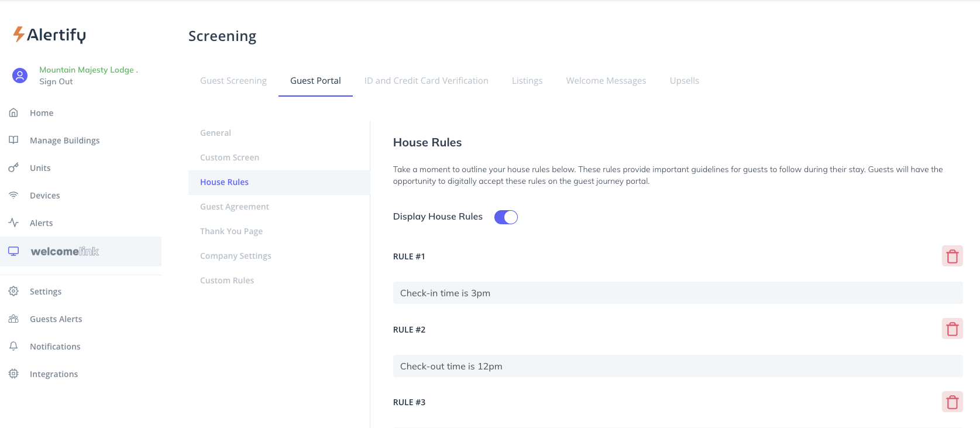Delete Rule #1 with trash icon
Viewport: 980px width, 428px height.
952,256
